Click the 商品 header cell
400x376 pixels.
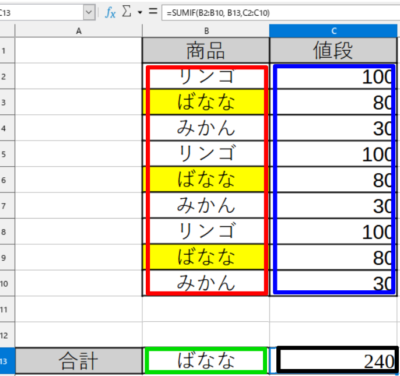206,50
